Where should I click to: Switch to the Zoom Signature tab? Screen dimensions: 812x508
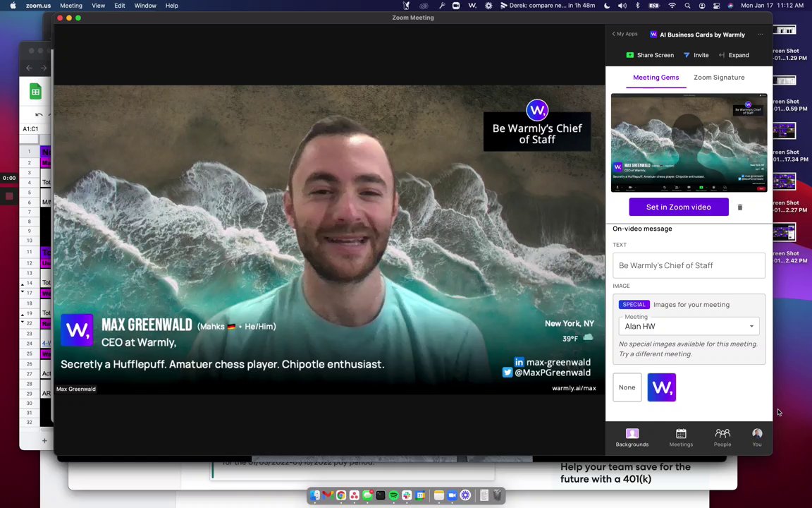[719, 77]
